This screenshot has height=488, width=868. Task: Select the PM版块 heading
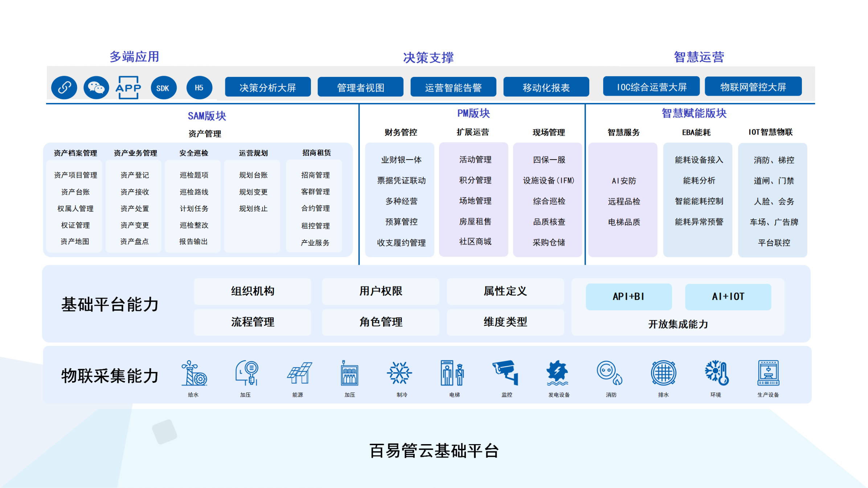[474, 113]
